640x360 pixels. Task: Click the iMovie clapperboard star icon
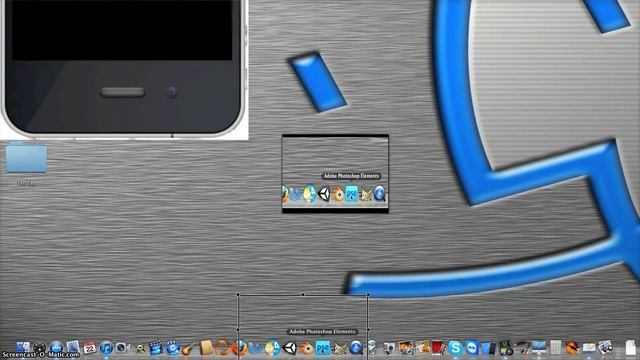(156, 348)
